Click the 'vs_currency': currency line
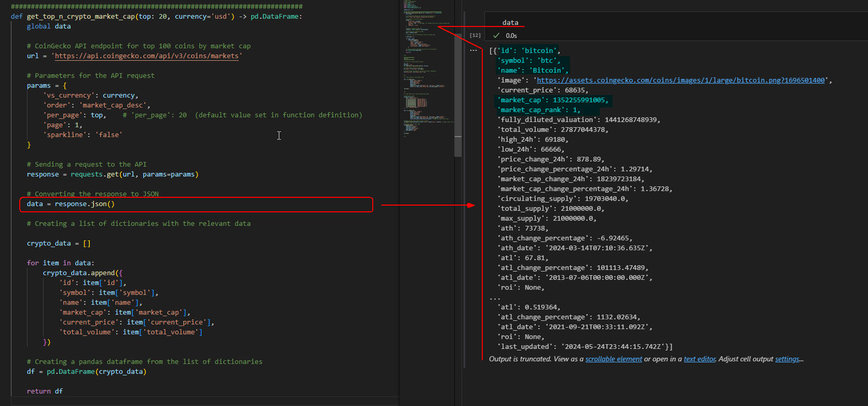This screenshot has width=868, height=406. tap(91, 96)
